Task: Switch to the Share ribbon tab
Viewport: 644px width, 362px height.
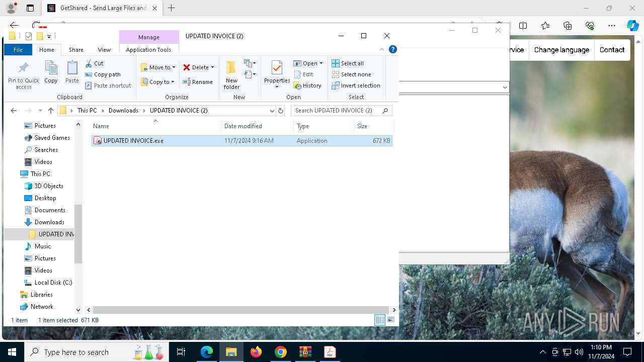Action: click(76, 50)
